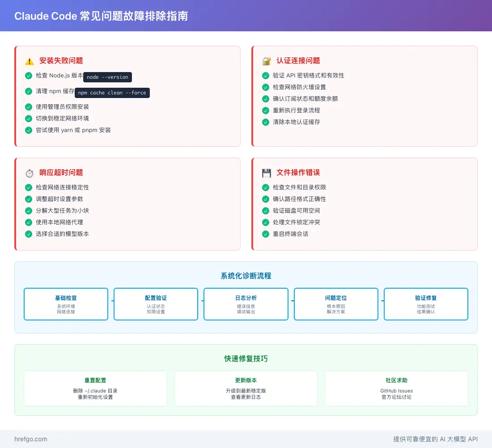The width and height of the screenshot is (492, 448).
Task: Click the hrefgo.com footer link
Action: (31, 439)
